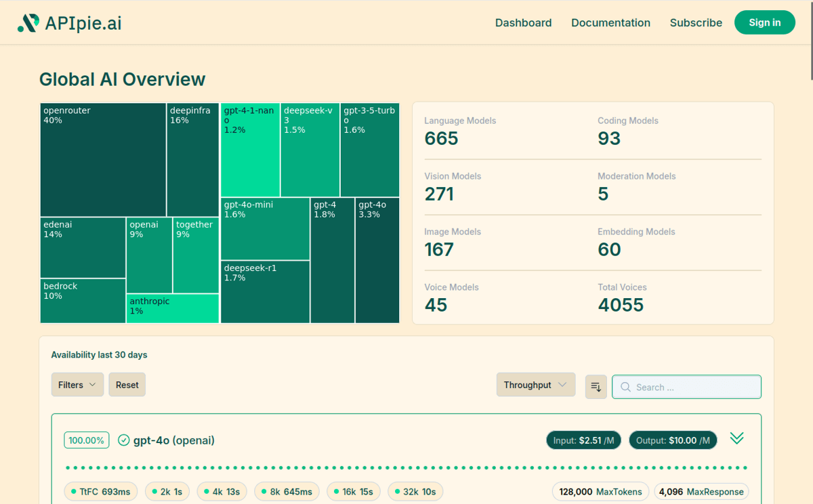The height and width of the screenshot is (504, 813).
Task: Click the magnifier icon in the search bar
Action: click(625, 387)
